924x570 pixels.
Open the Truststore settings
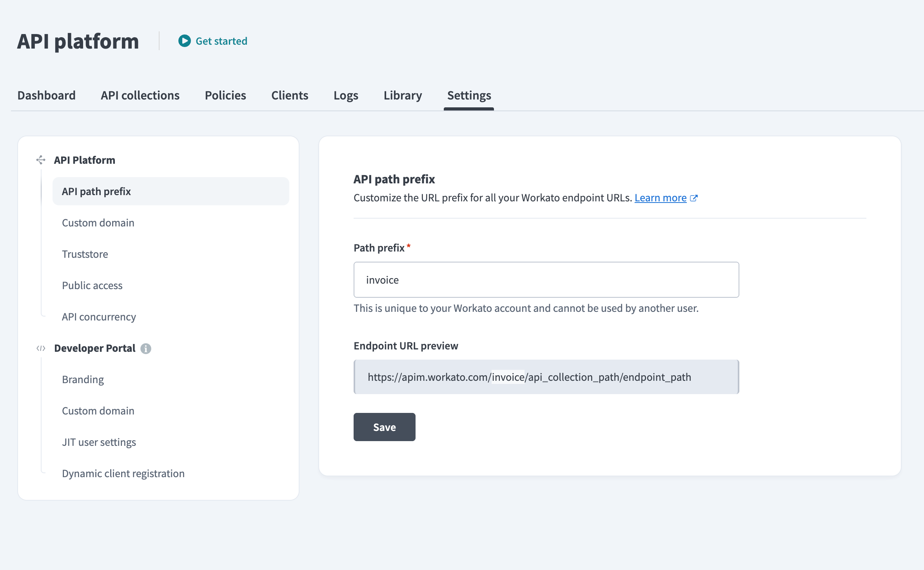(x=85, y=254)
